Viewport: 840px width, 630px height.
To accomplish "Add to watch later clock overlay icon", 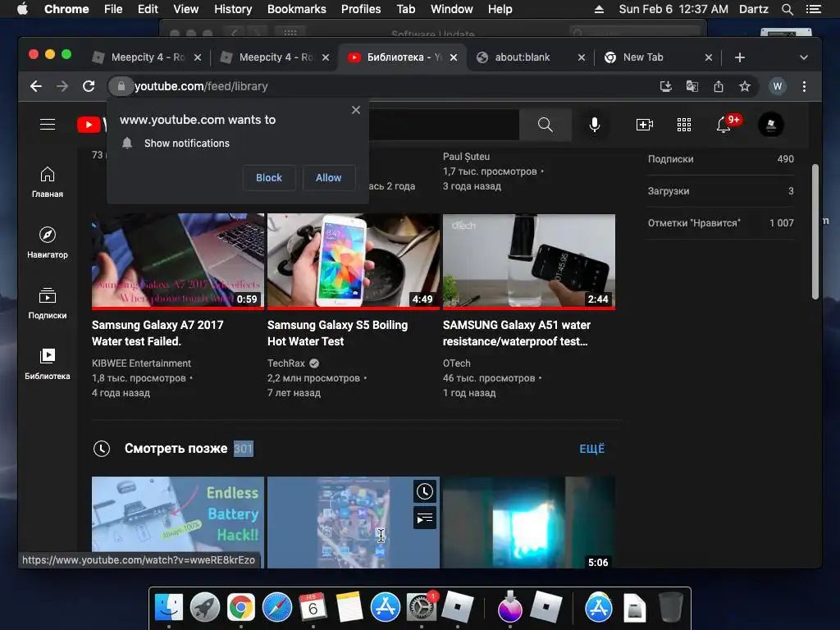I will (425, 491).
